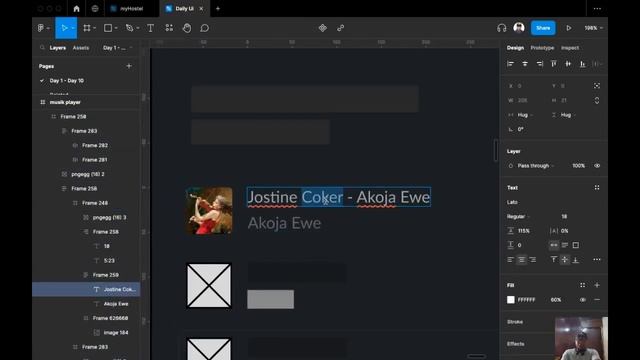
Task: Search layers with the magnifier icon
Action: pos(42,48)
